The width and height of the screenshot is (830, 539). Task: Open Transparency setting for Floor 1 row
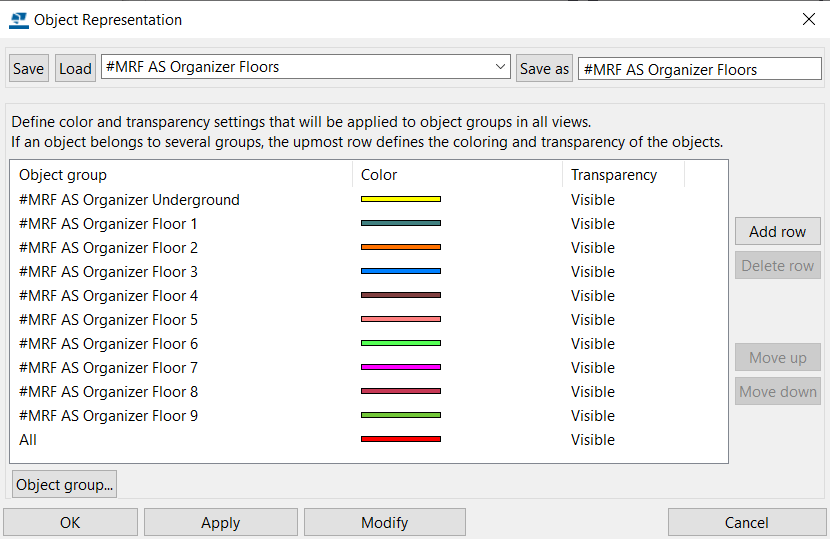point(592,224)
